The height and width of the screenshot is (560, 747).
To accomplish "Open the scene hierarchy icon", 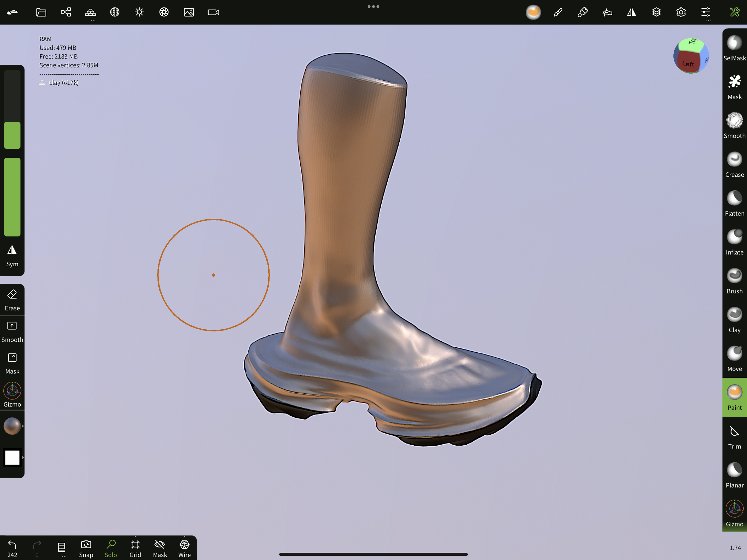I will click(66, 12).
